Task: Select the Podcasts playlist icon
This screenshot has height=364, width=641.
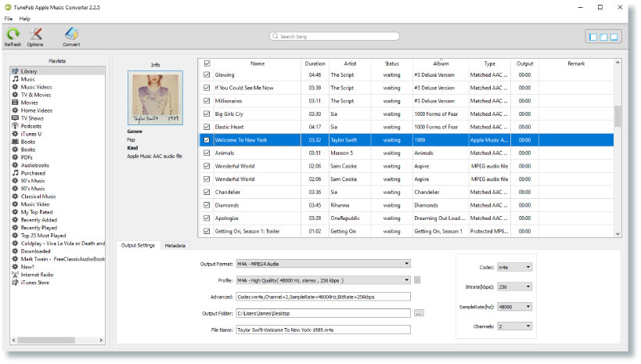Action: 15,126
